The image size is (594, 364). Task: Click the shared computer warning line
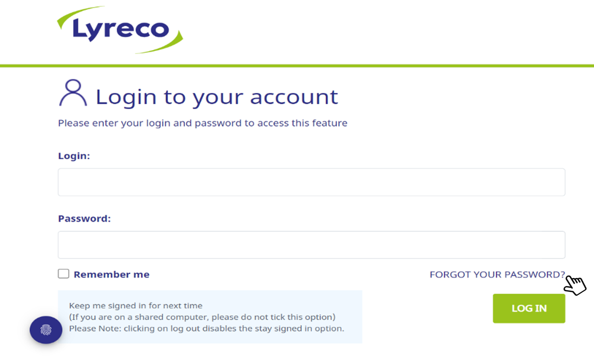[x=202, y=317]
